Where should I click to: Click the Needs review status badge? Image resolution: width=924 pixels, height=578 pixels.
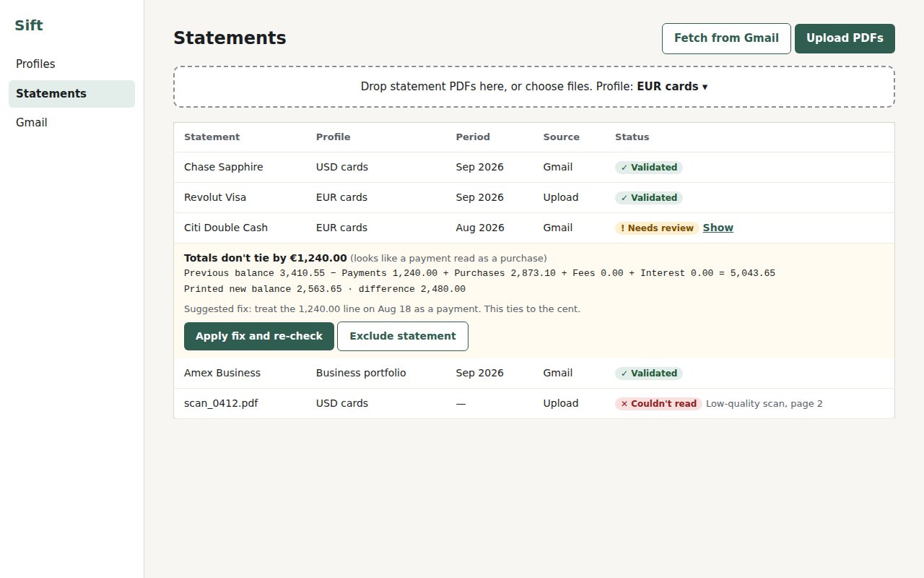[x=657, y=228]
